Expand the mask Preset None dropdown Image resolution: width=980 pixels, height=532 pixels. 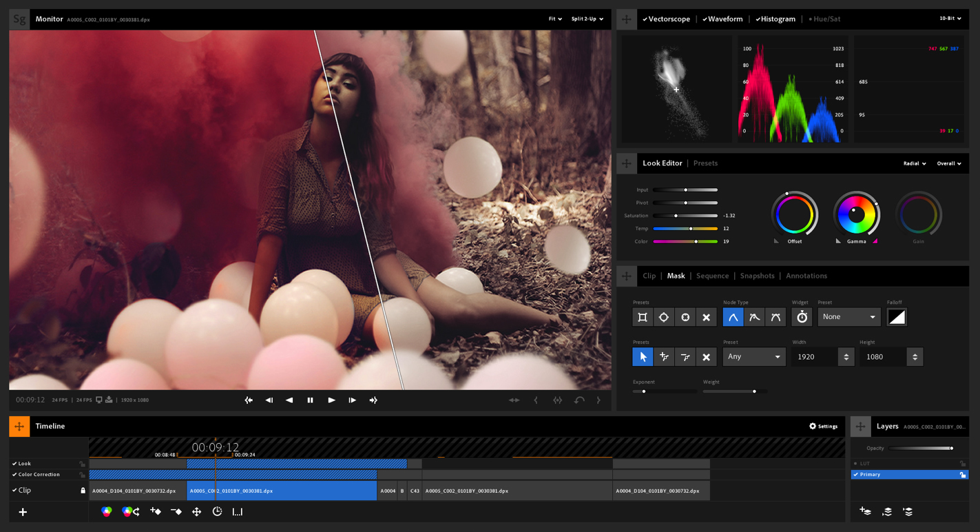pyautogui.click(x=848, y=317)
